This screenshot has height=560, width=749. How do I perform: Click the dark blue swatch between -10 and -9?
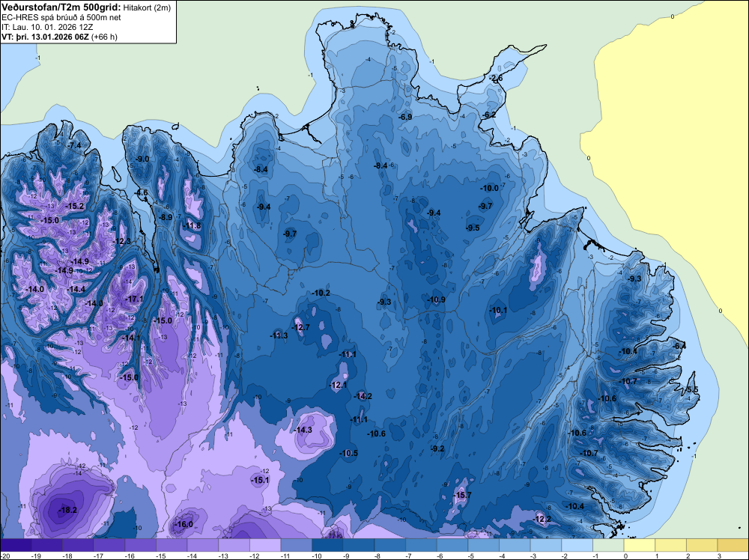point(328,545)
